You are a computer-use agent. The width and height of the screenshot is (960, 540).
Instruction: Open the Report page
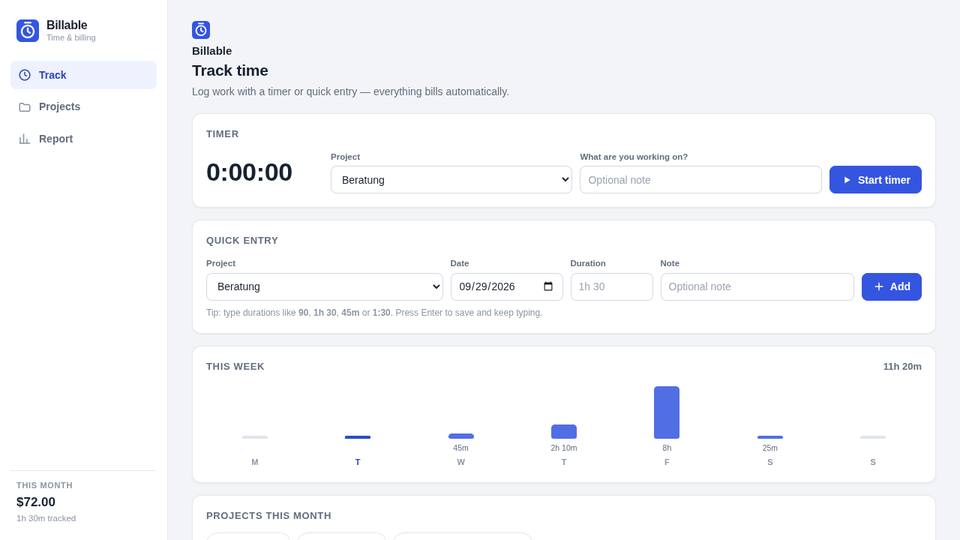coord(83,139)
